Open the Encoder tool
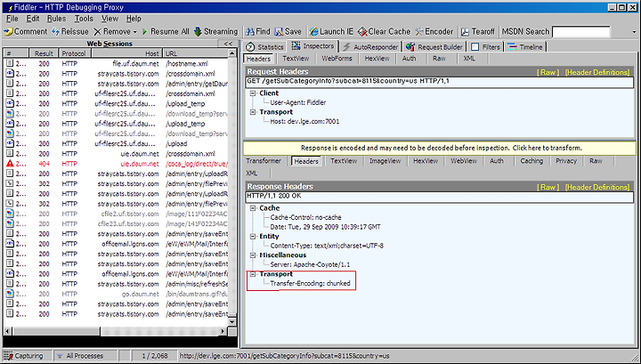 coord(434,31)
